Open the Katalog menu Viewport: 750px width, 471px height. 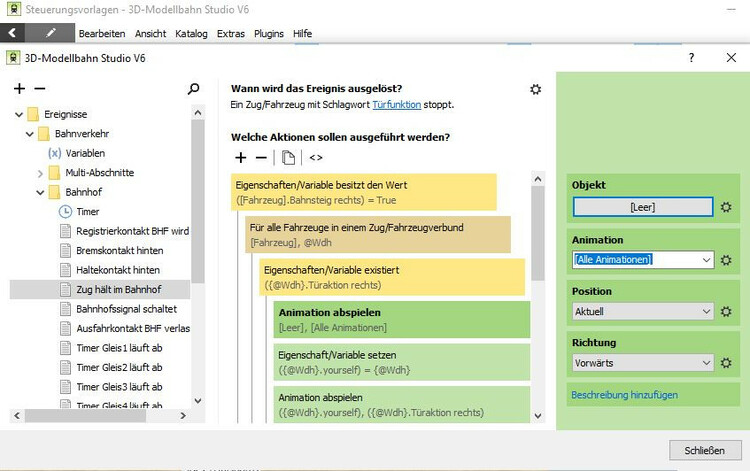(x=191, y=33)
